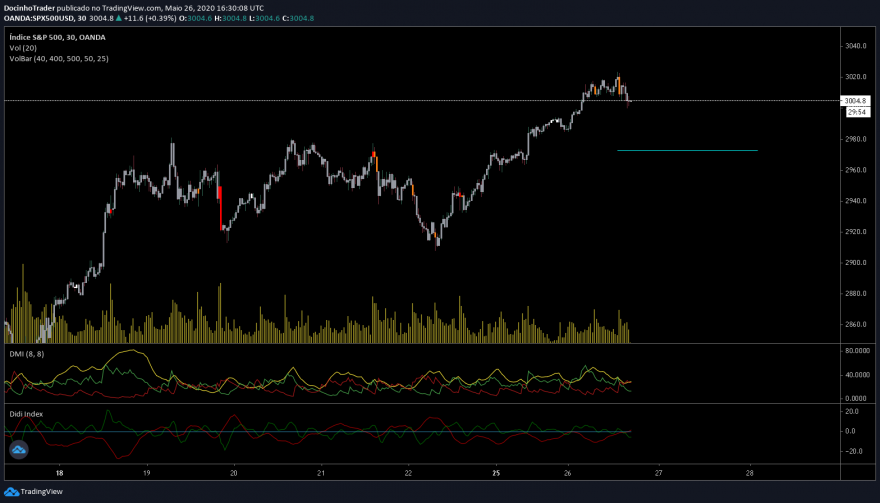Click the TradingView text link in footer
Viewport: 880px width, 503px height.
coord(42,492)
